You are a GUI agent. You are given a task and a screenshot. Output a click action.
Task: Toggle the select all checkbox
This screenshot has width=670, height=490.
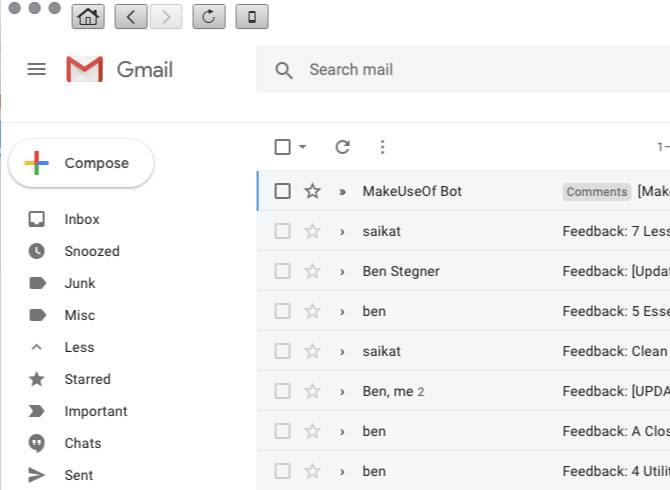coord(283,147)
